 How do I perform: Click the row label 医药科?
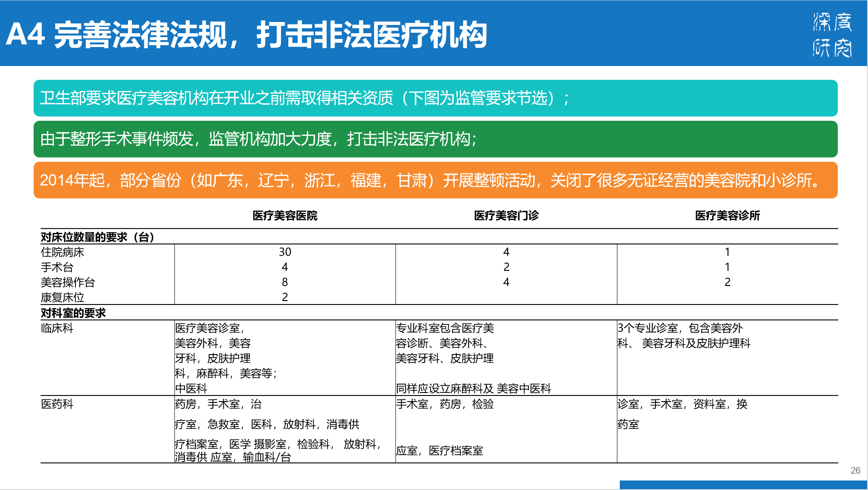[57, 404]
